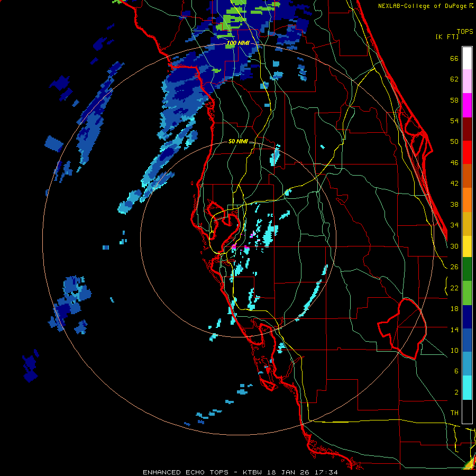Click the medium blue 18 kft legend swatch
Viewport: 476px width, 476px height.
[467, 340]
